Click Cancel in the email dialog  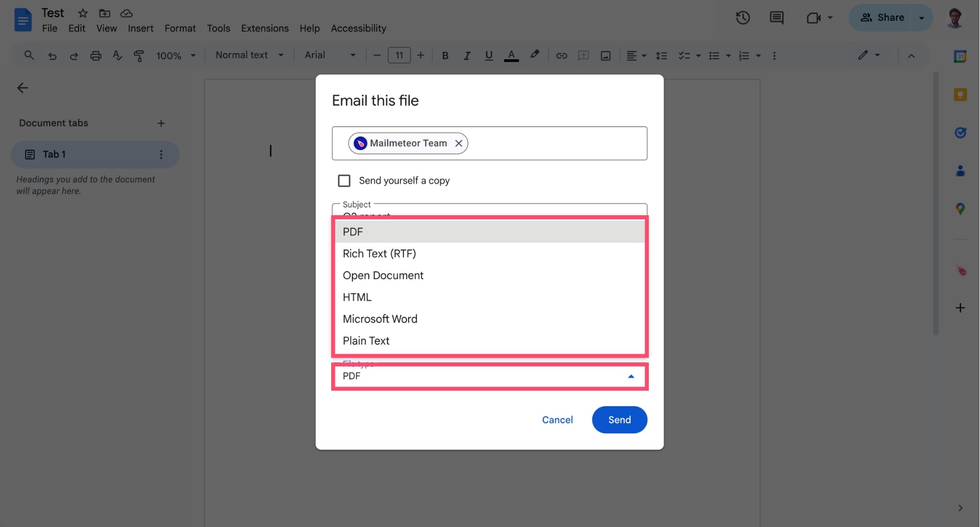[557, 419]
